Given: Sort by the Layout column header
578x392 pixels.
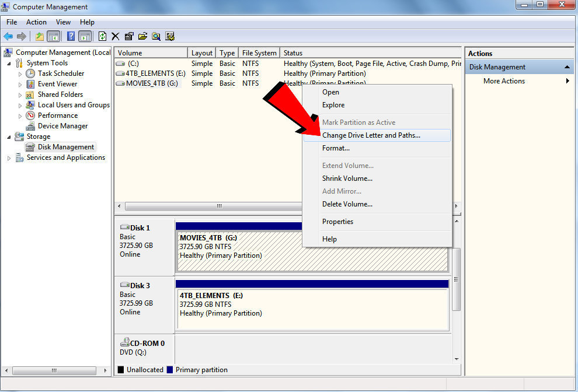Looking at the screenshot, I should [201, 52].
